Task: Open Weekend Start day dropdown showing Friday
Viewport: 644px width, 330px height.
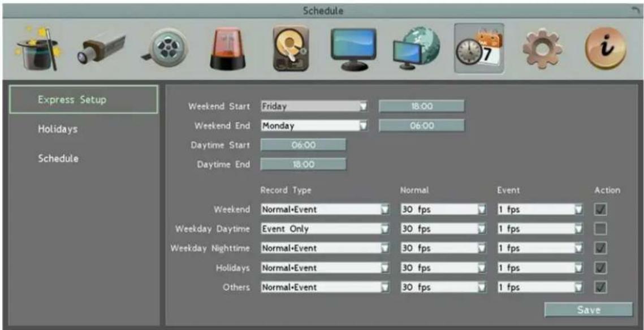Action: (x=314, y=106)
